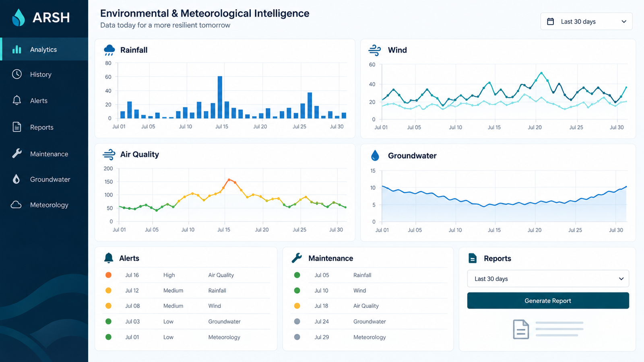Screen dimensions: 644x362
Task: Open the Alerts sidebar item
Action: (44, 101)
